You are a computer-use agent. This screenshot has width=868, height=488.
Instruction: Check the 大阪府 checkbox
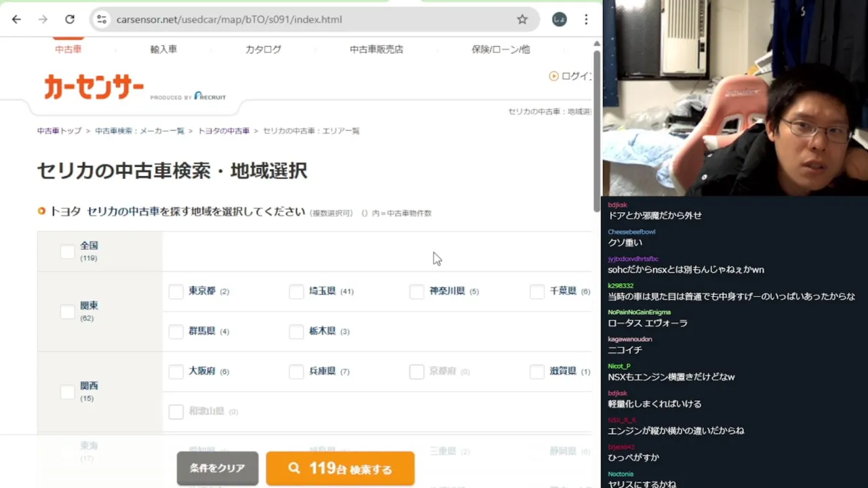pos(176,371)
